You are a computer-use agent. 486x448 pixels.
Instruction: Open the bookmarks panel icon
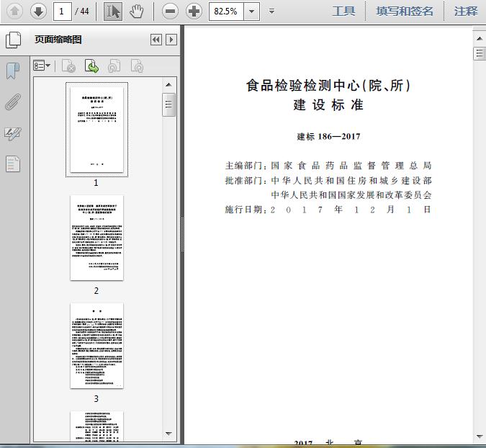13,71
